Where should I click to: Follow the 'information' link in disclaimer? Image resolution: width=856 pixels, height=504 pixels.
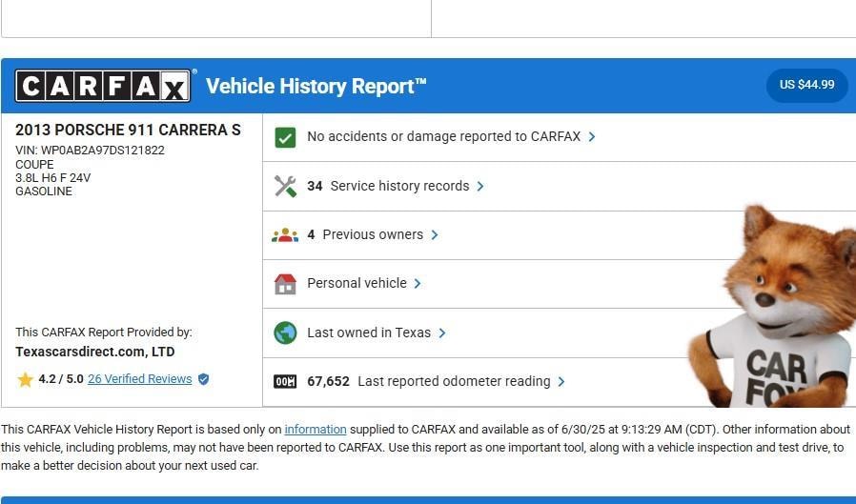[316, 430]
